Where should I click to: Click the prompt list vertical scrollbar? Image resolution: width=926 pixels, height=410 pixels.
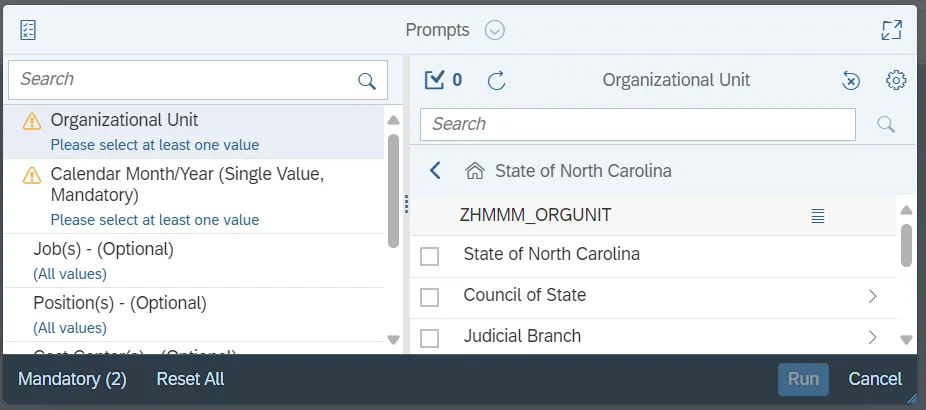pyautogui.click(x=393, y=190)
